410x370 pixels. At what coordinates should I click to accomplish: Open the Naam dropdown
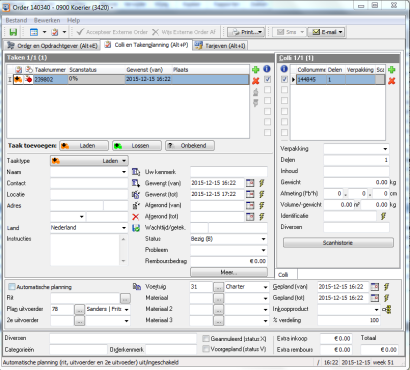124,172
